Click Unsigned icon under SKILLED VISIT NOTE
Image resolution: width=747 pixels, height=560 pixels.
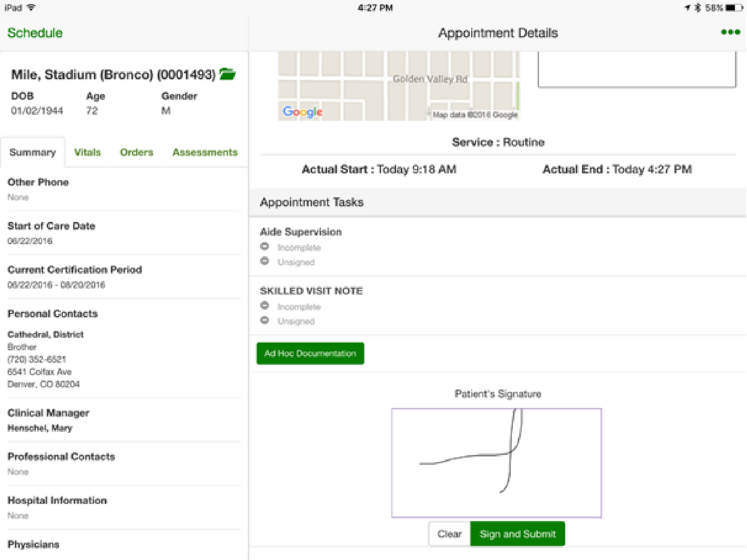click(x=265, y=321)
